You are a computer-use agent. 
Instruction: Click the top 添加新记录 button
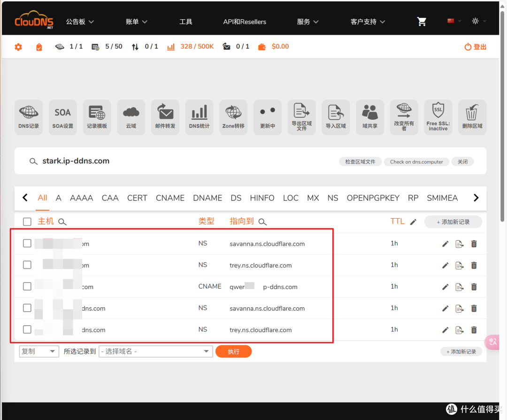point(453,222)
